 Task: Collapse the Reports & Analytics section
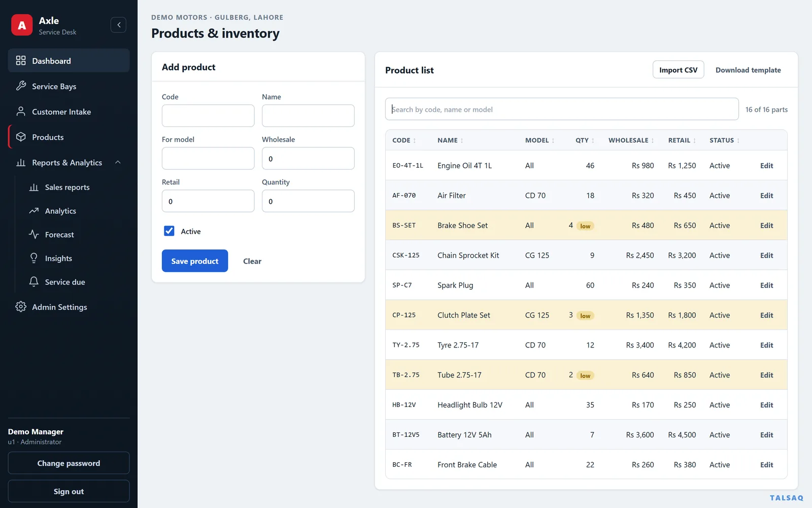pyautogui.click(x=118, y=163)
